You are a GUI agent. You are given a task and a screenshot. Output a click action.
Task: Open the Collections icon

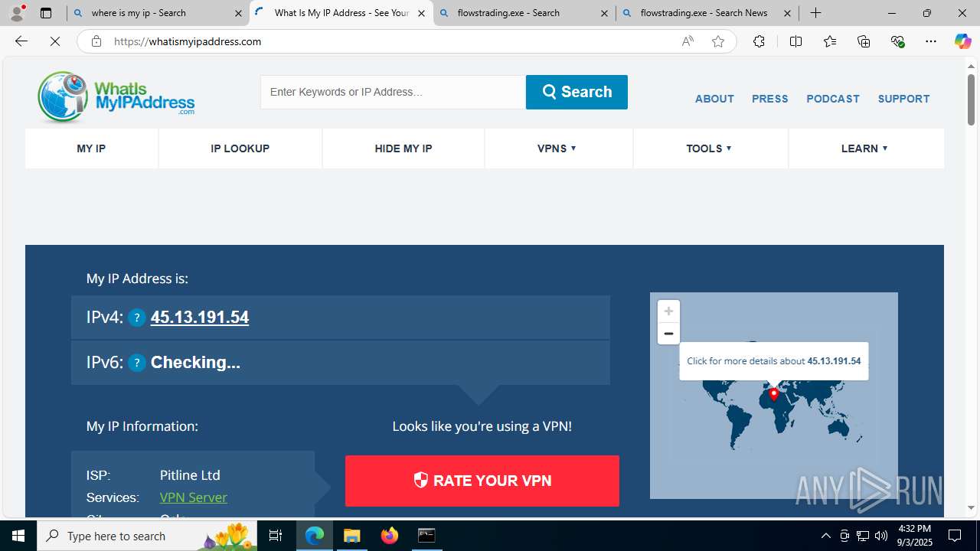864,41
